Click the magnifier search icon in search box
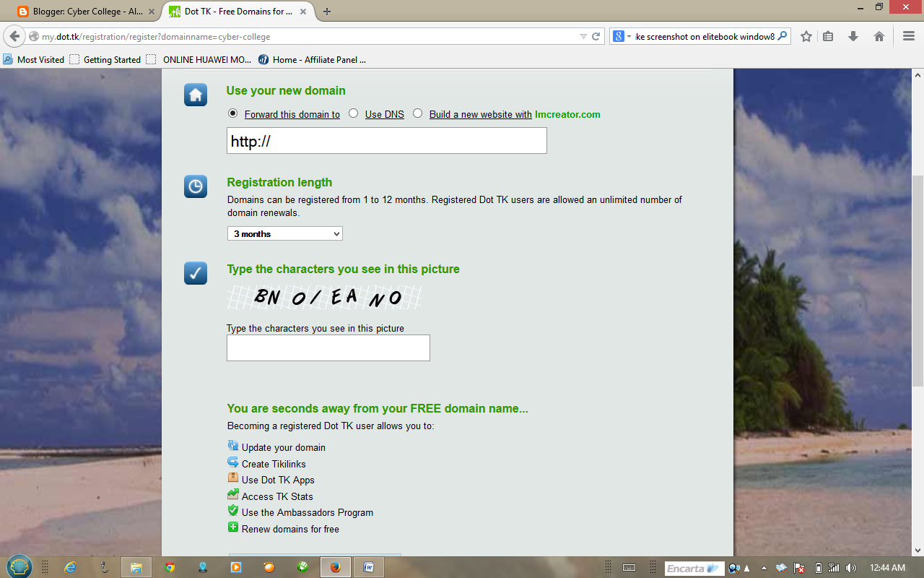The image size is (924, 578). (783, 36)
